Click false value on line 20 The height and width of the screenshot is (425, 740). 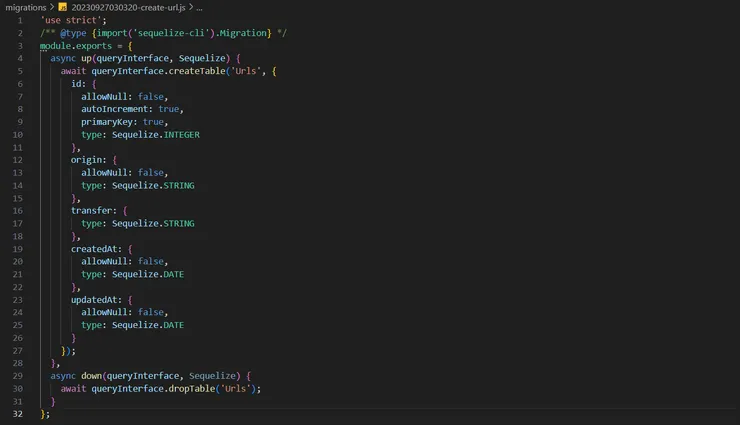[151, 261]
